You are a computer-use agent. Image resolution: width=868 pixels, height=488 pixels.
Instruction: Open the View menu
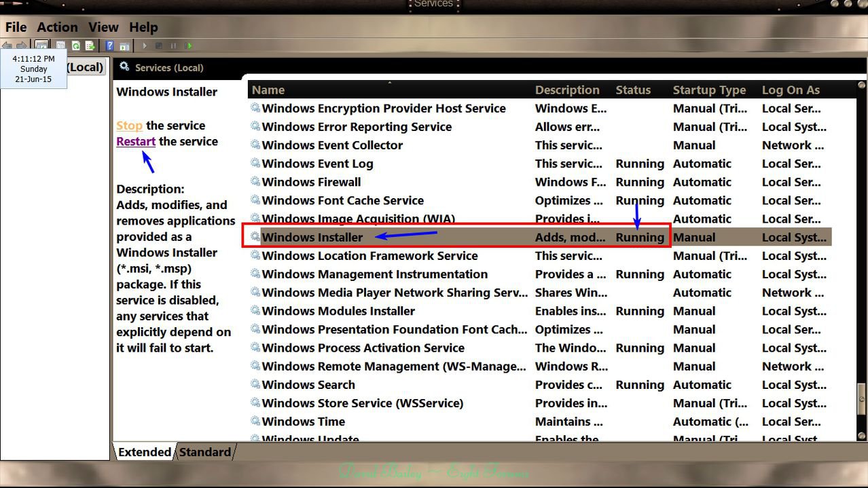coord(103,27)
